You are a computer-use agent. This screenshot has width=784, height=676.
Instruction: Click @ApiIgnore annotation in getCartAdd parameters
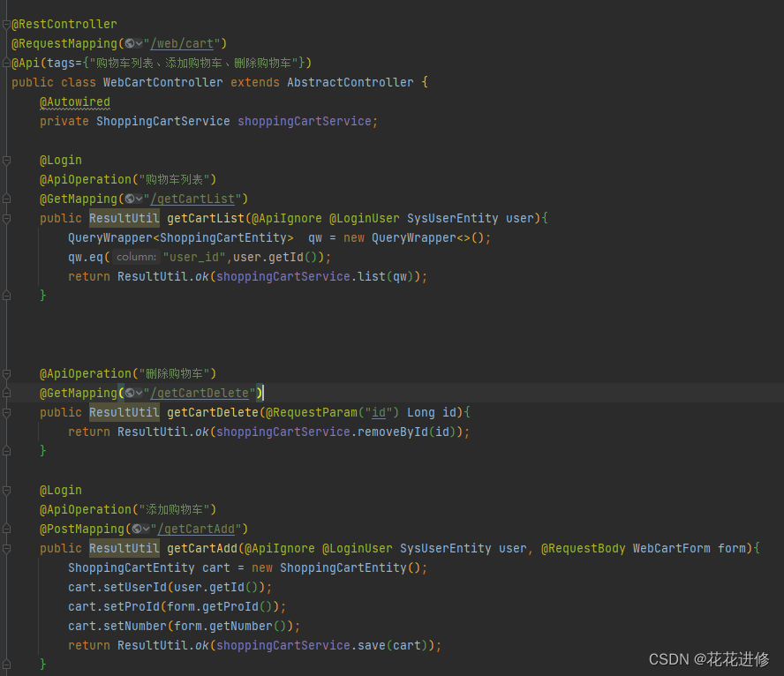pos(280,549)
